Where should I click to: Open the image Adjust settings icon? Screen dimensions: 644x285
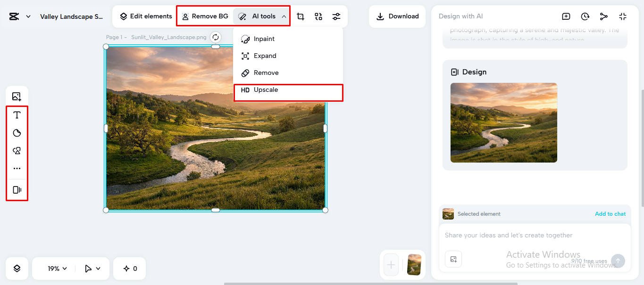(336, 16)
